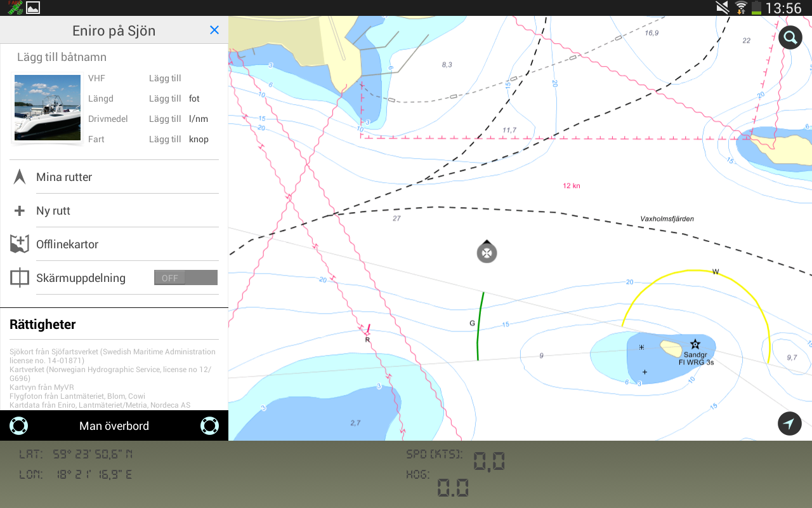The width and height of the screenshot is (812, 508).
Task: Activate Man överbord alarm
Action: tap(114, 425)
